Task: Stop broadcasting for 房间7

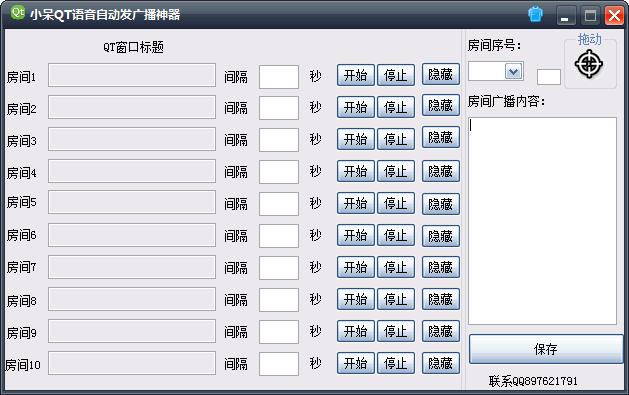Action: [x=396, y=267]
